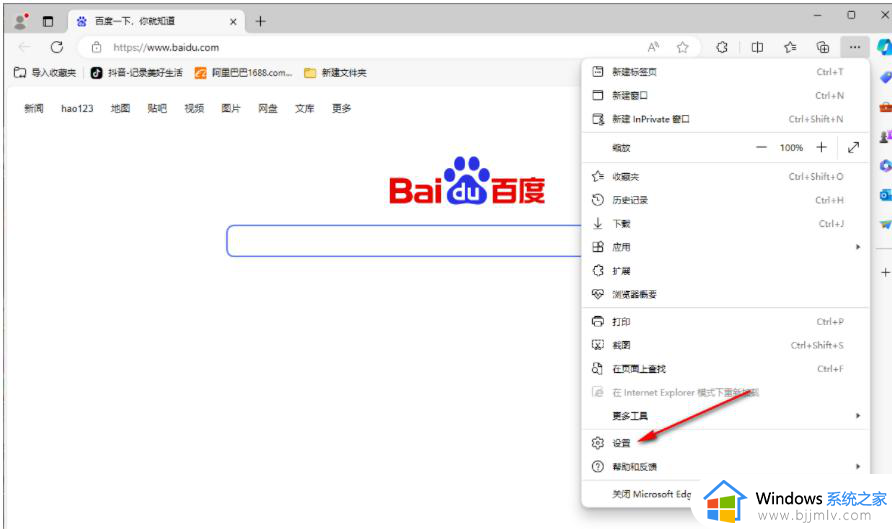Screen dimensions: 892x529
Task: Open Baidu 图片 link
Action: (231, 108)
